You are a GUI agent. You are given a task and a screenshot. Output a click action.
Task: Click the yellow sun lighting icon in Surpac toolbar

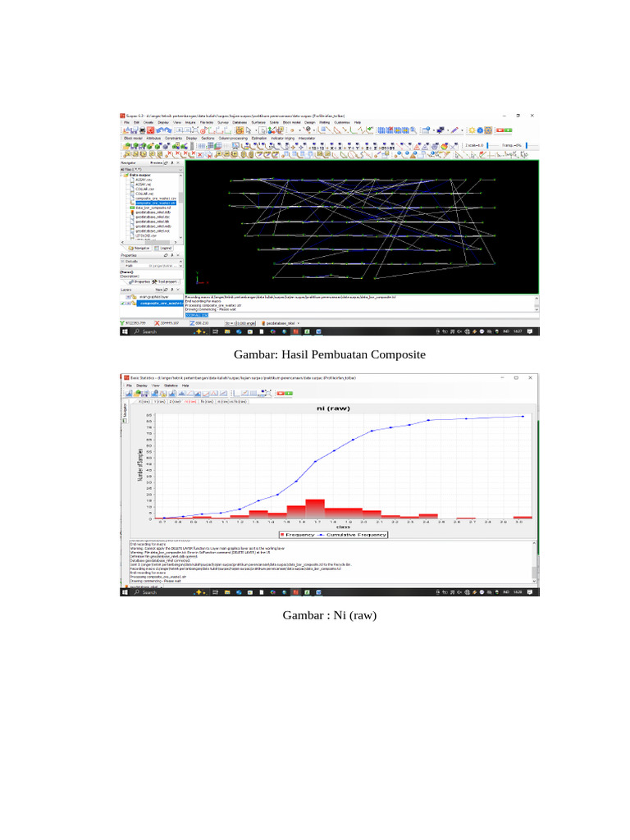click(472, 130)
